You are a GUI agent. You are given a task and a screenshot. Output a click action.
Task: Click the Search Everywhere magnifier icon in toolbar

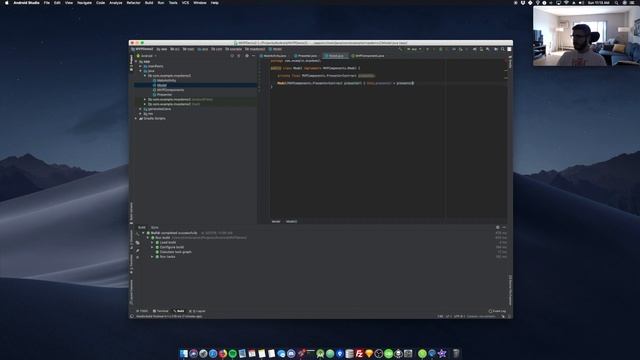coord(502,49)
